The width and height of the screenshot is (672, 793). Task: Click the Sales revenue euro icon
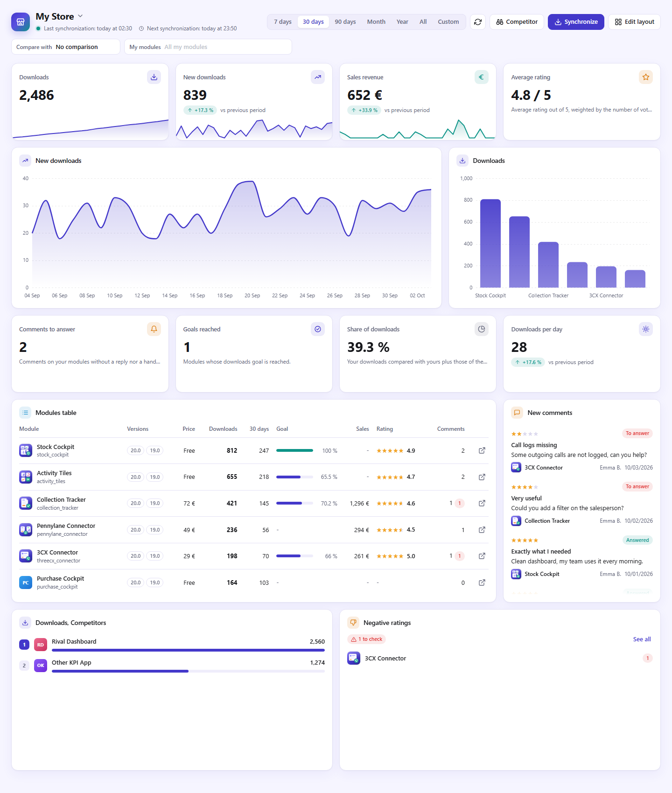[x=482, y=77]
